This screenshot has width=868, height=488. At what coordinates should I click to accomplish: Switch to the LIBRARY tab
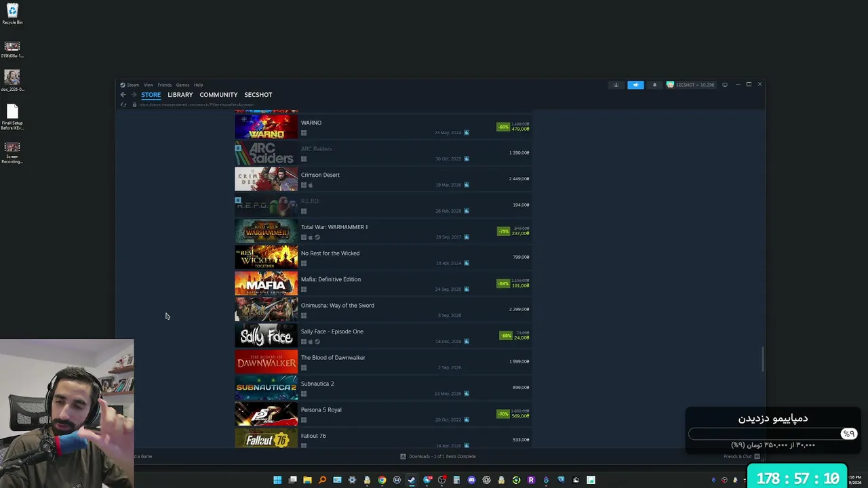tap(180, 95)
